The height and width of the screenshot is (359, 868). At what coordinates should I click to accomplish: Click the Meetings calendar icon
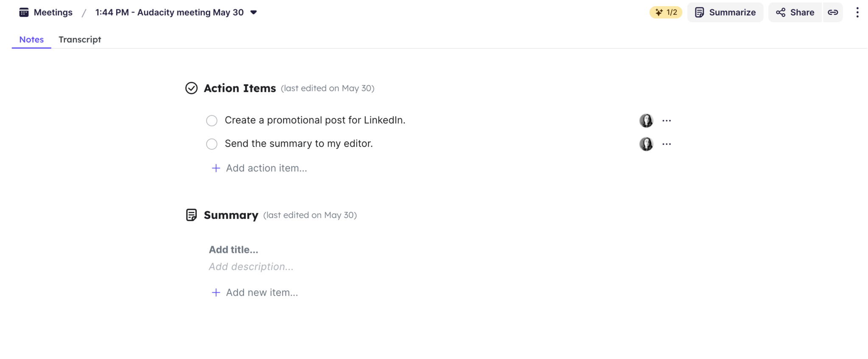[24, 12]
